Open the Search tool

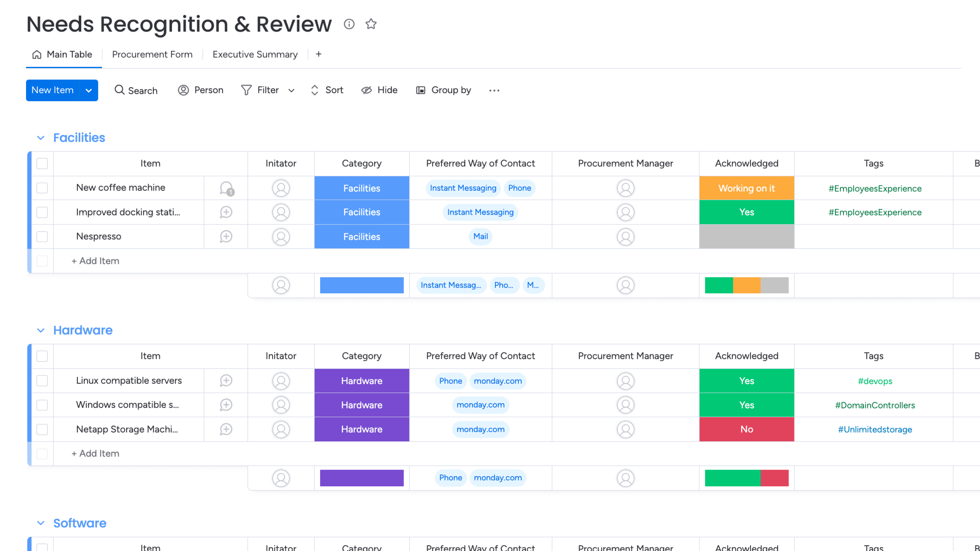(135, 90)
